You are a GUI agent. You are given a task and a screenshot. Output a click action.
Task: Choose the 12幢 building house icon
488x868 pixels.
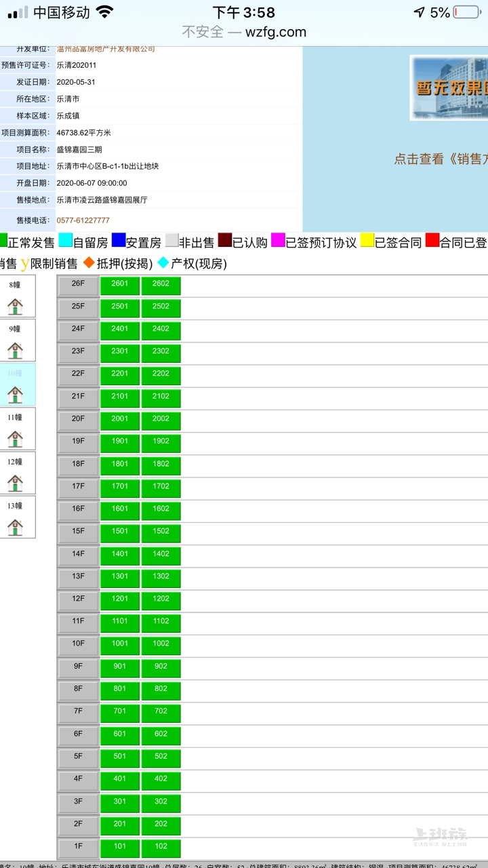15,483
